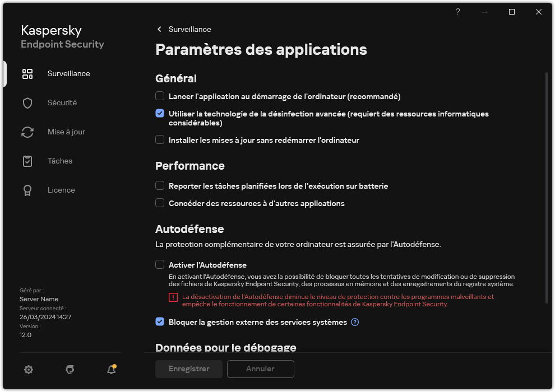Screen dimensions: 555x392
Task: Check Reporter les tâches planifiées sur batterie
Action: pyautogui.click(x=160, y=185)
